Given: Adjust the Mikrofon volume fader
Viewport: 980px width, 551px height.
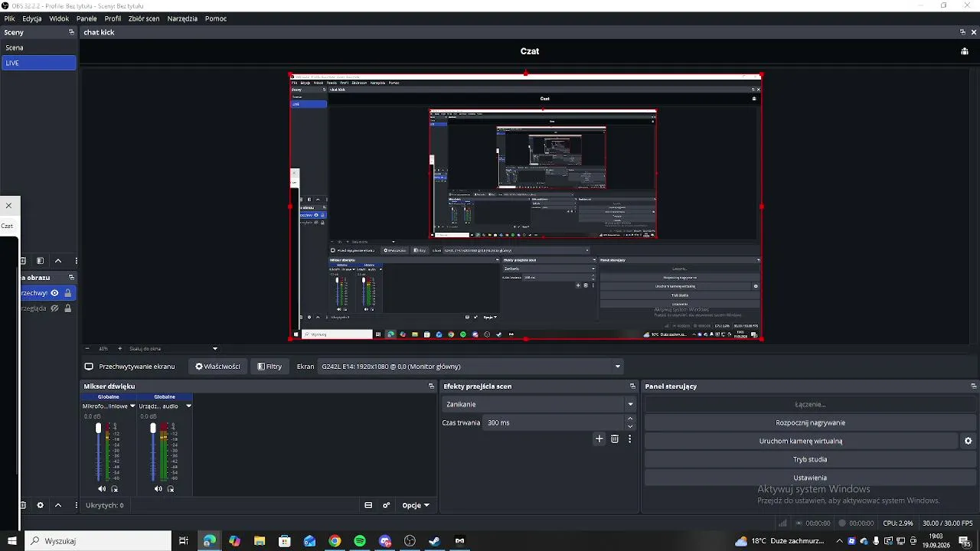Looking at the screenshot, I should (x=98, y=428).
